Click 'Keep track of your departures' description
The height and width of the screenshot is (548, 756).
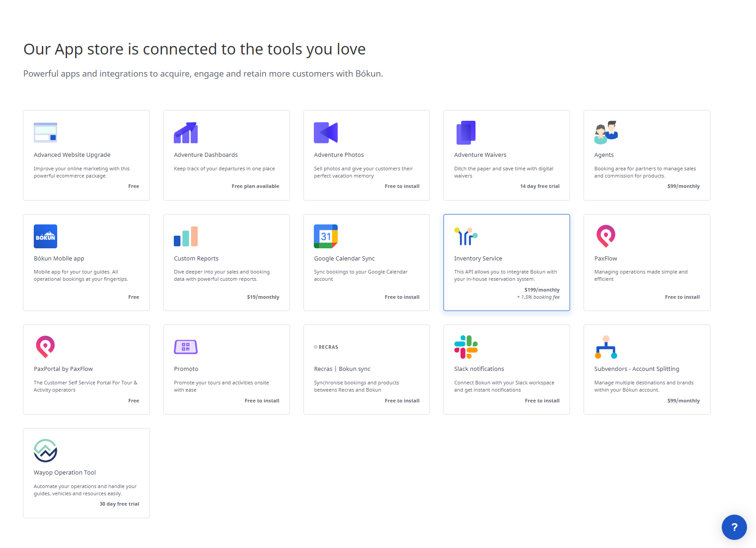(224, 169)
